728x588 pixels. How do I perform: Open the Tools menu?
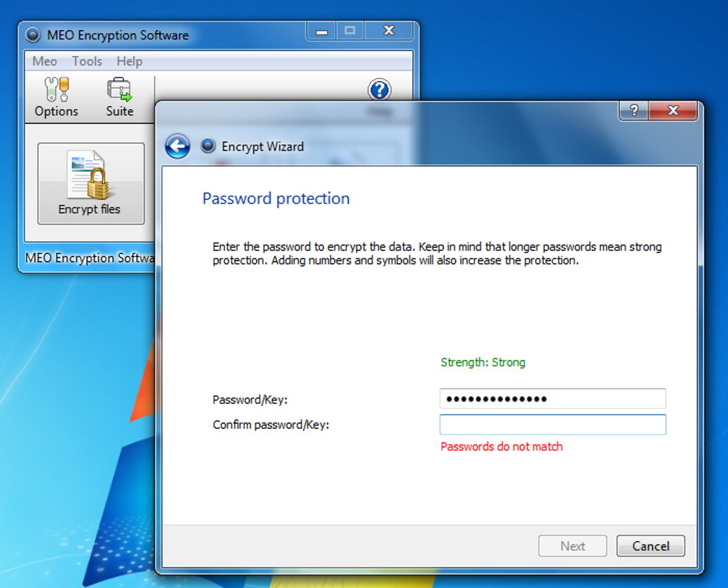[x=87, y=61]
